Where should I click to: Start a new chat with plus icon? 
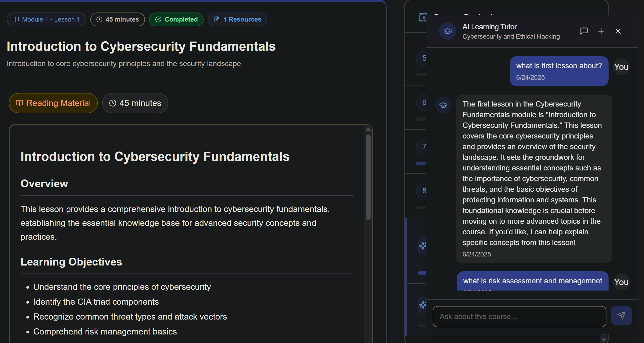pyautogui.click(x=601, y=31)
